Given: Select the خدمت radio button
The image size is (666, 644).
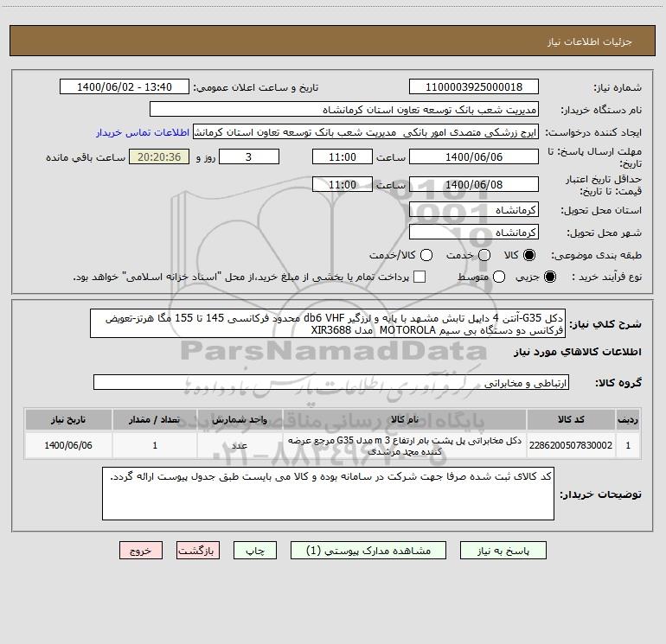Looking at the screenshot, I should click(484, 255).
